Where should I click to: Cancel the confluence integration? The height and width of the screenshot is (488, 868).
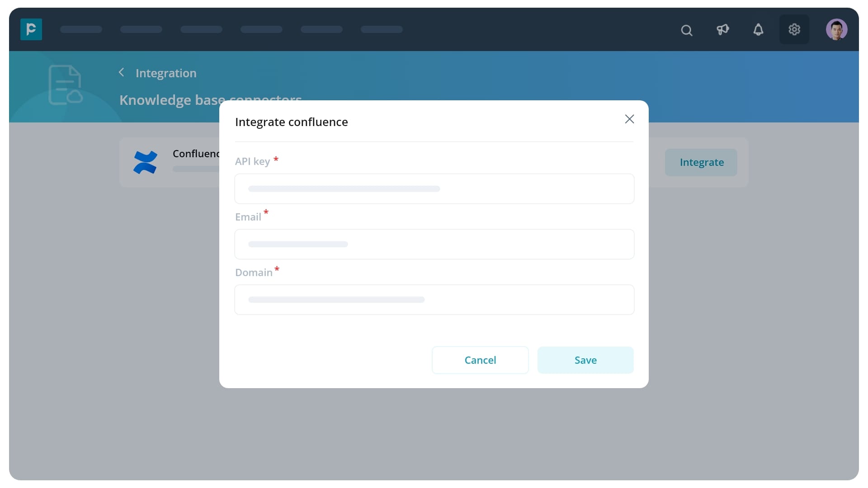click(480, 360)
